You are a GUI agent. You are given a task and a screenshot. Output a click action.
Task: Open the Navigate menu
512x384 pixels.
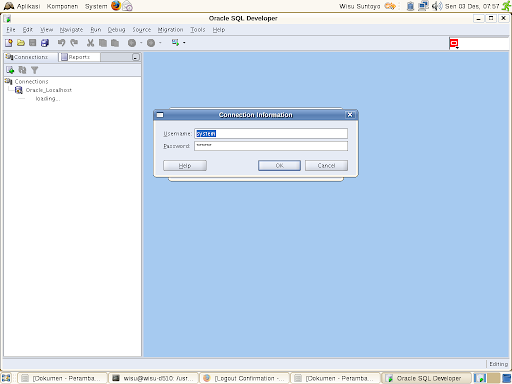(71, 30)
